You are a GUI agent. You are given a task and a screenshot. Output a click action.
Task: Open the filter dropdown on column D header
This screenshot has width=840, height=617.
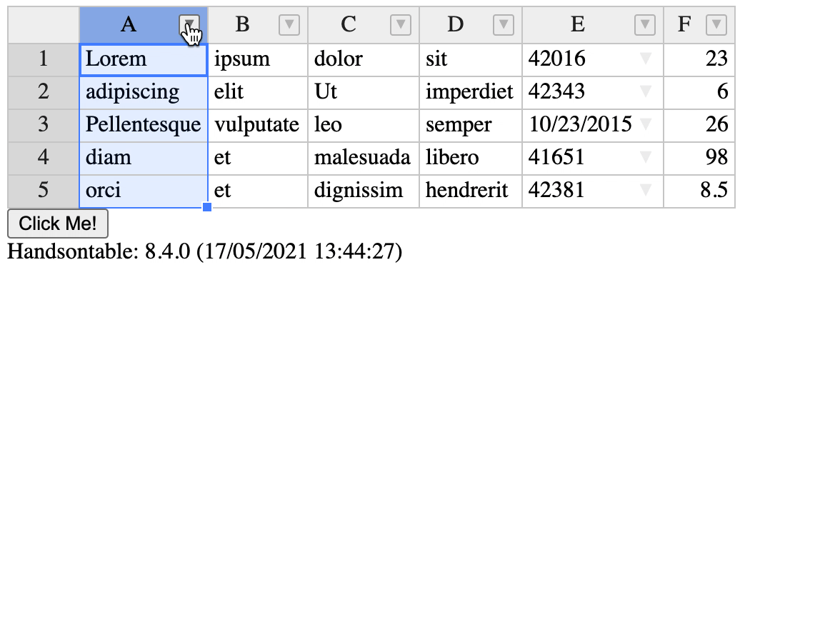point(503,24)
